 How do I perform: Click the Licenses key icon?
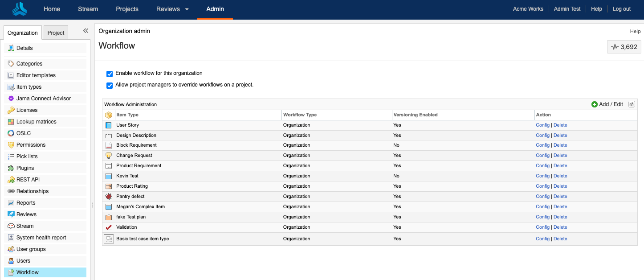tap(11, 110)
